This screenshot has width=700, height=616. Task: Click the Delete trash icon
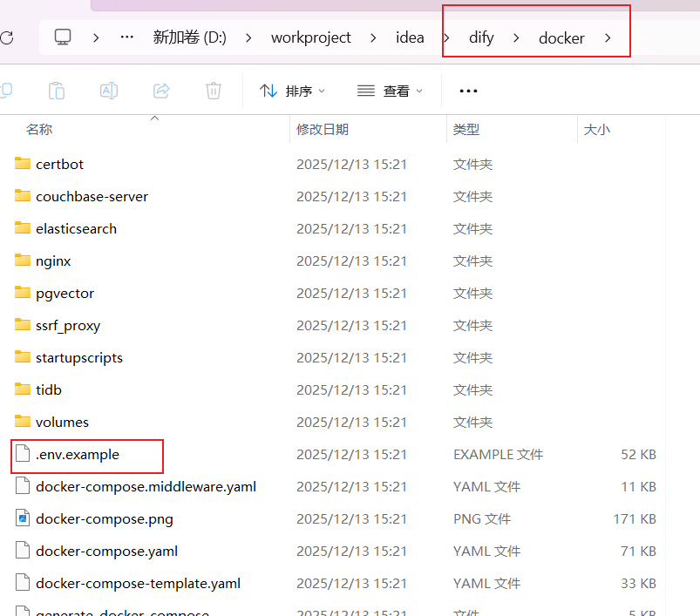[214, 91]
